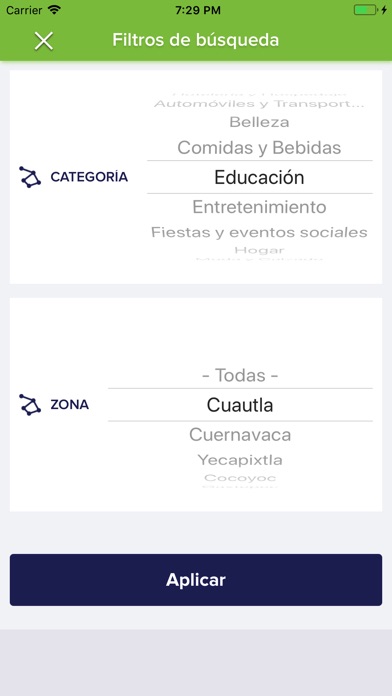
Task: Close the search filters with the X icon
Action: [x=44, y=41]
